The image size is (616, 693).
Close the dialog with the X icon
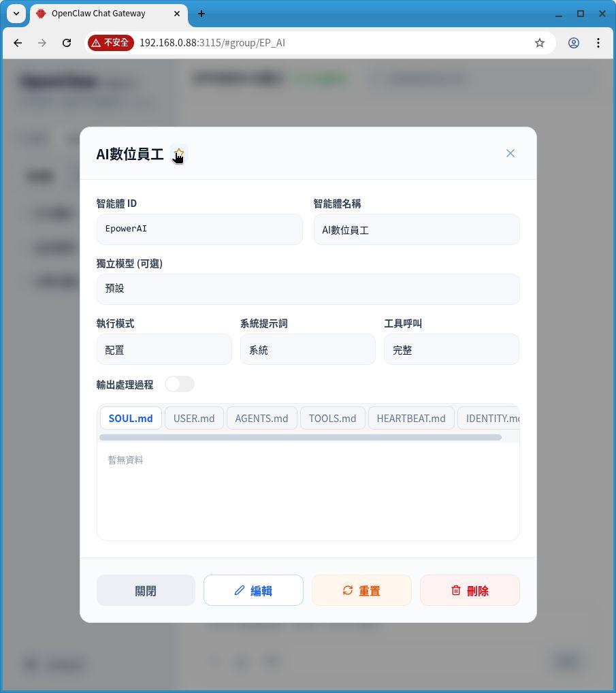click(510, 153)
